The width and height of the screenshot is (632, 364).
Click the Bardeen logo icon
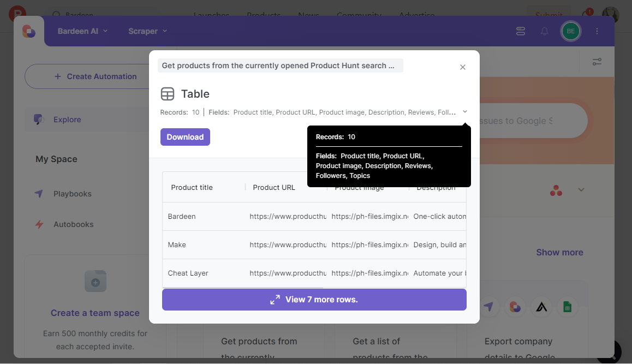click(x=28, y=31)
